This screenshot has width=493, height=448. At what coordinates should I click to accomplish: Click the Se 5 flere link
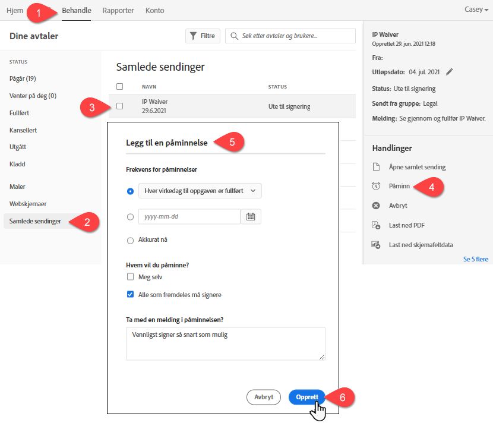475,259
